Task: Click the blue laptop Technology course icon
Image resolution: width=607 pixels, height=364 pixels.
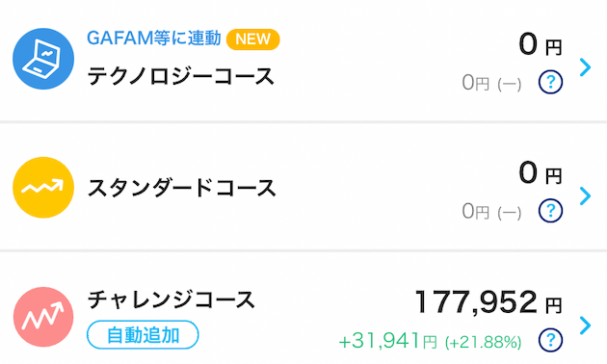Action: (43, 59)
